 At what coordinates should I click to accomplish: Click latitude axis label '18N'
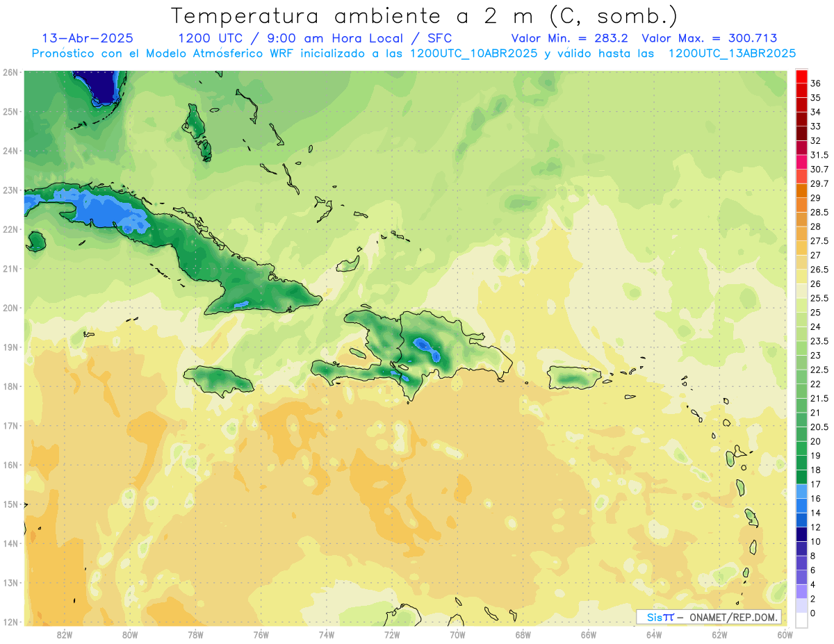pos(10,386)
